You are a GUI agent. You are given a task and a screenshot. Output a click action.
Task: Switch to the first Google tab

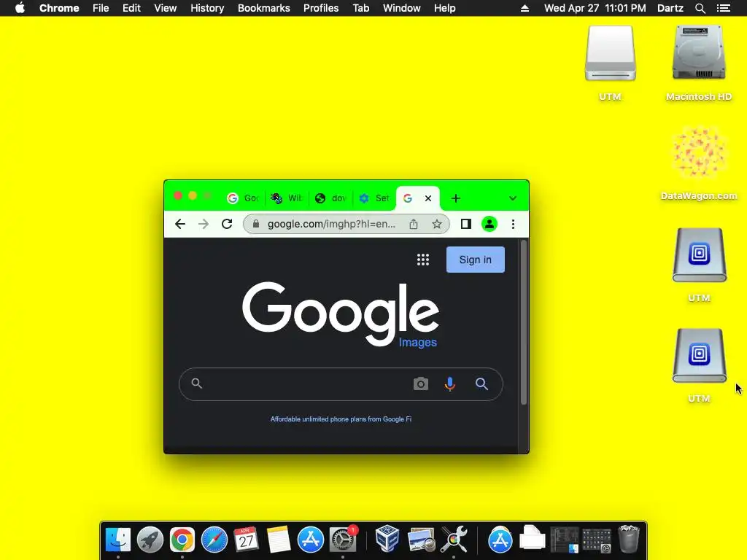point(244,198)
